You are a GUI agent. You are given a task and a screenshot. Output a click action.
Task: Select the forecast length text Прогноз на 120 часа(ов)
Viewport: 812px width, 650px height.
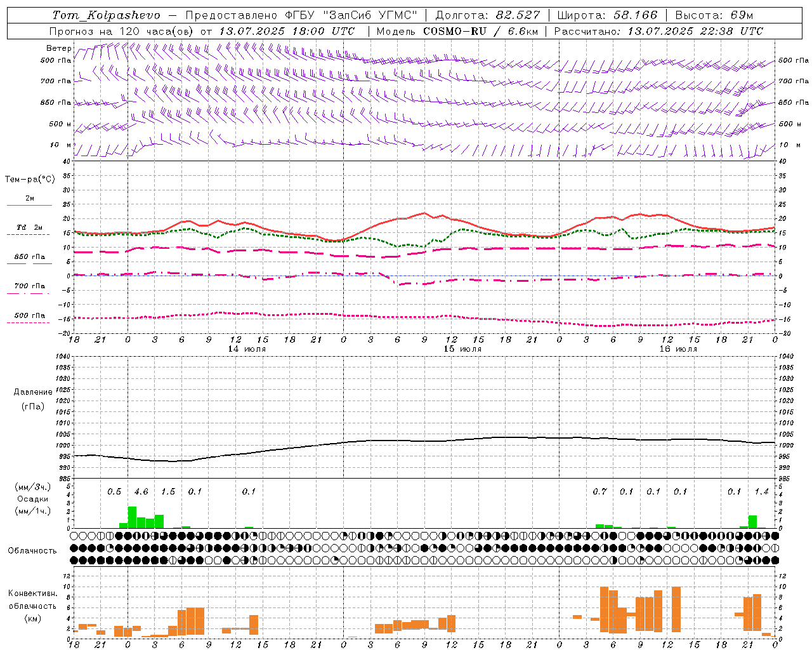(x=122, y=31)
